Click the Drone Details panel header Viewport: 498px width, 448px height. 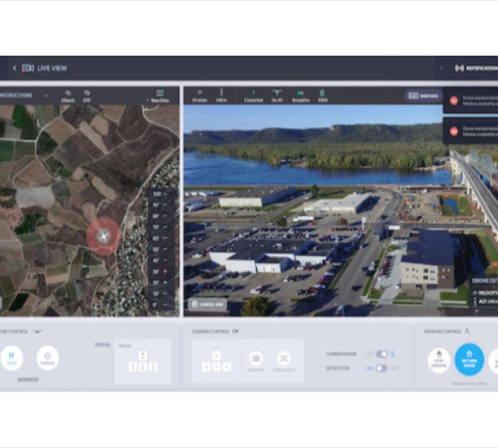pyautogui.click(x=485, y=281)
